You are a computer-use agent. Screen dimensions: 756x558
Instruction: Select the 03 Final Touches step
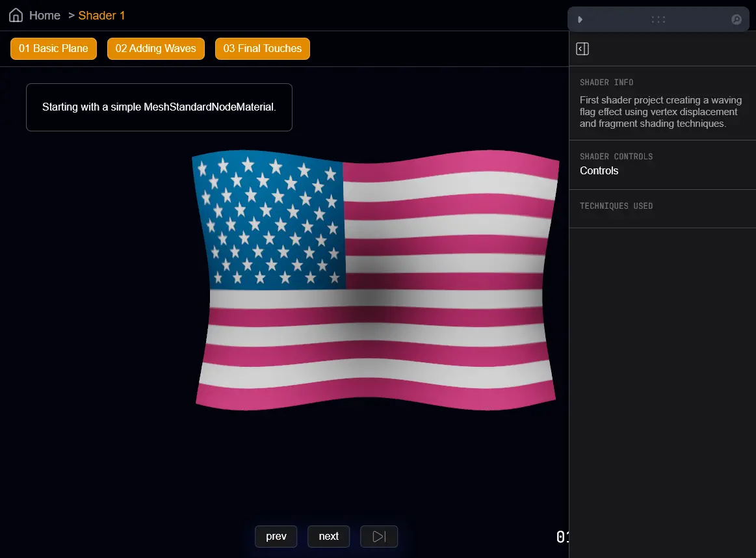tap(263, 49)
